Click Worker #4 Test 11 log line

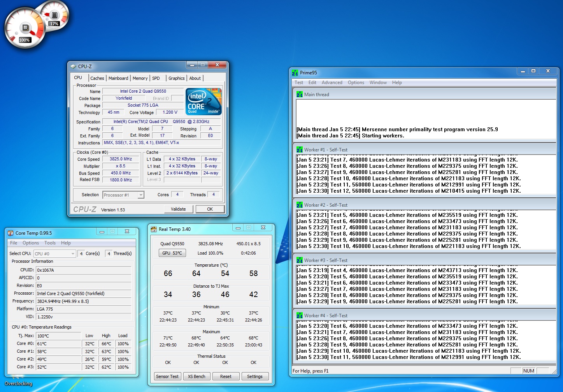click(x=409, y=357)
